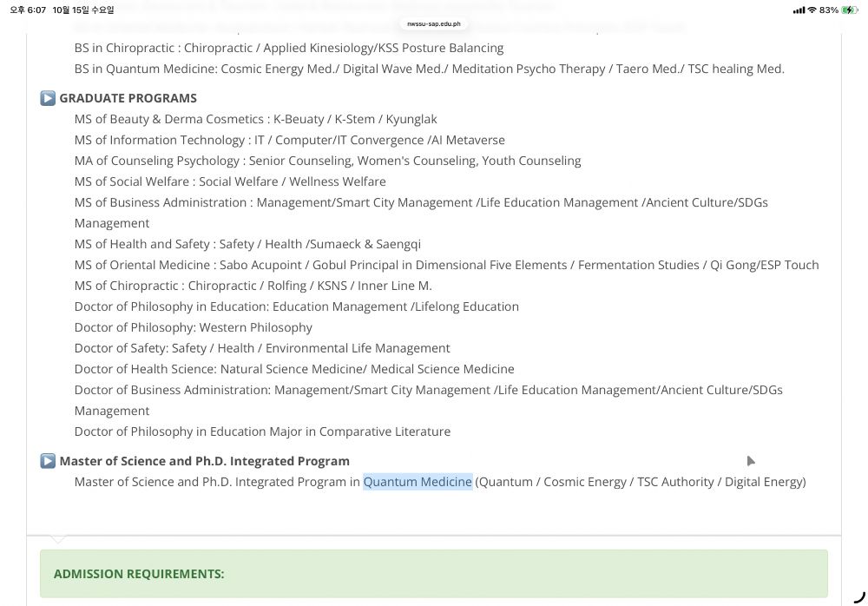Click MS of Health and Safety line
The height and width of the screenshot is (606, 868).
tap(247, 244)
